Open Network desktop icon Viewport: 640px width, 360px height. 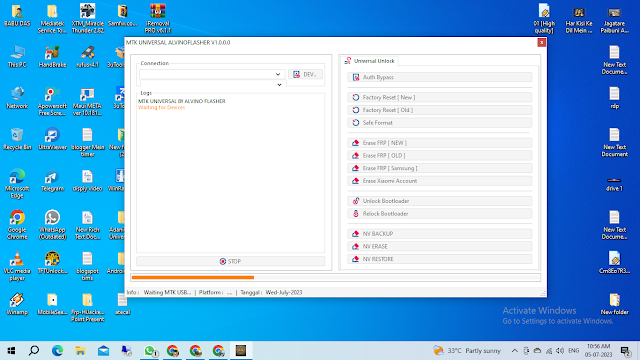click(x=17, y=98)
